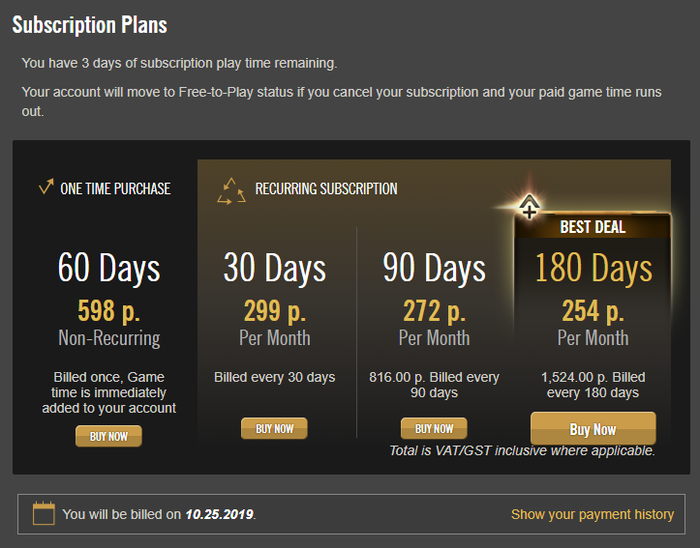Buy the 180 Days best deal plan
This screenshot has height=548, width=700.
593,429
